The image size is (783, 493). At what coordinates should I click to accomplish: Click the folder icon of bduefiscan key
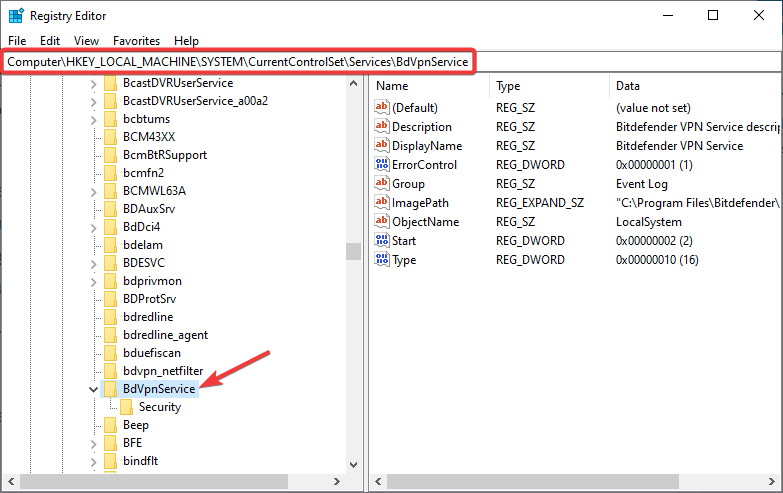pos(110,353)
